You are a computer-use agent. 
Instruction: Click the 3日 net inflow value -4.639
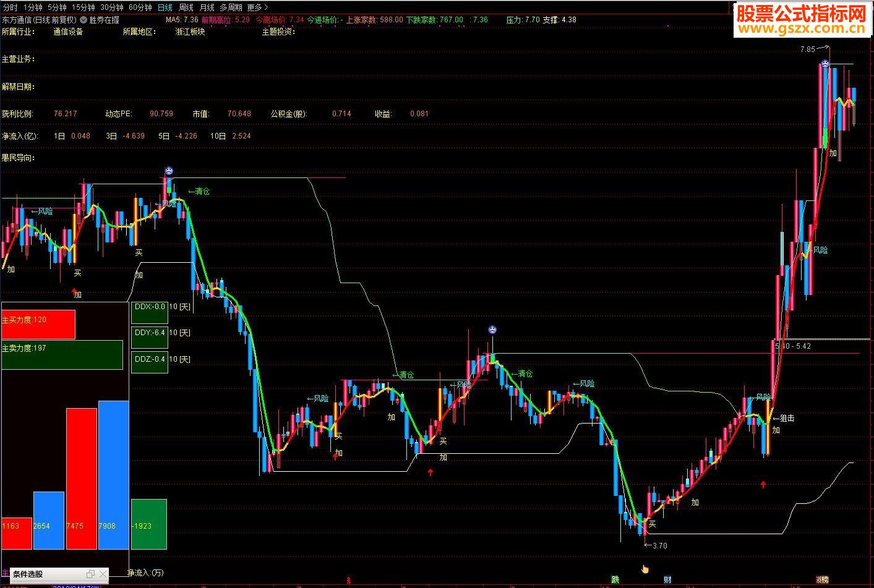point(134,136)
